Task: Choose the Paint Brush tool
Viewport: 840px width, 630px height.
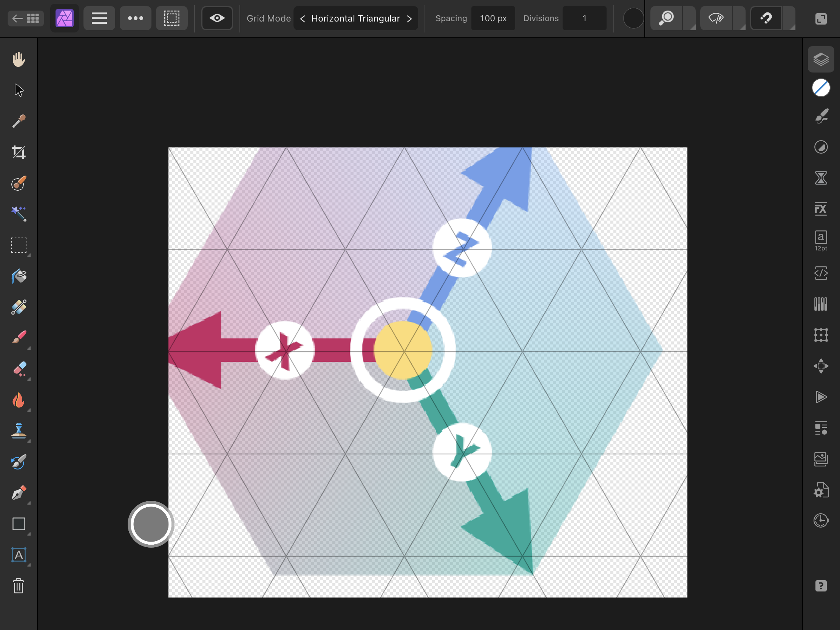Action: coord(18,337)
